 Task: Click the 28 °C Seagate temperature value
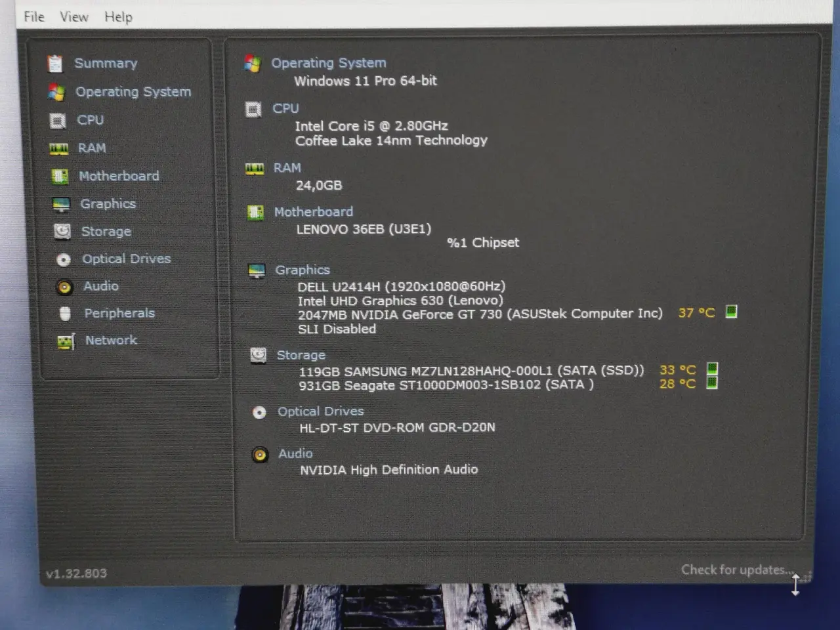click(x=677, y=384)
